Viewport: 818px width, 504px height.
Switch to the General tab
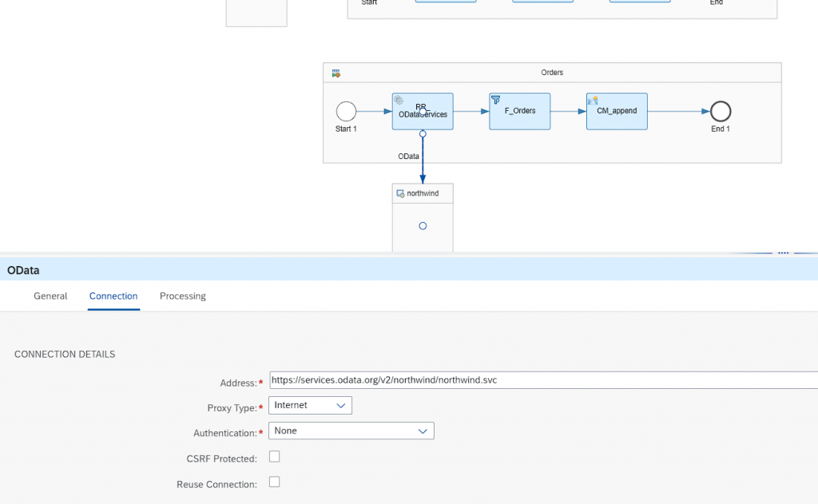point(50,296)
